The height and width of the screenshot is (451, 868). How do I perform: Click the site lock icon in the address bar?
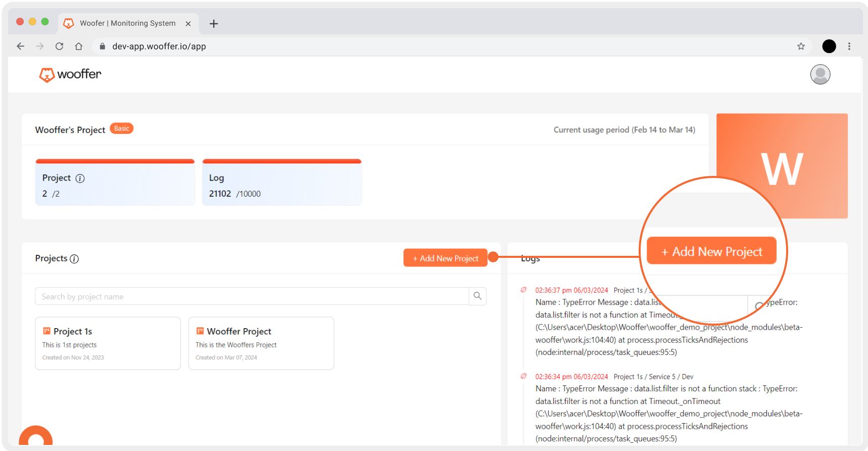102,46
